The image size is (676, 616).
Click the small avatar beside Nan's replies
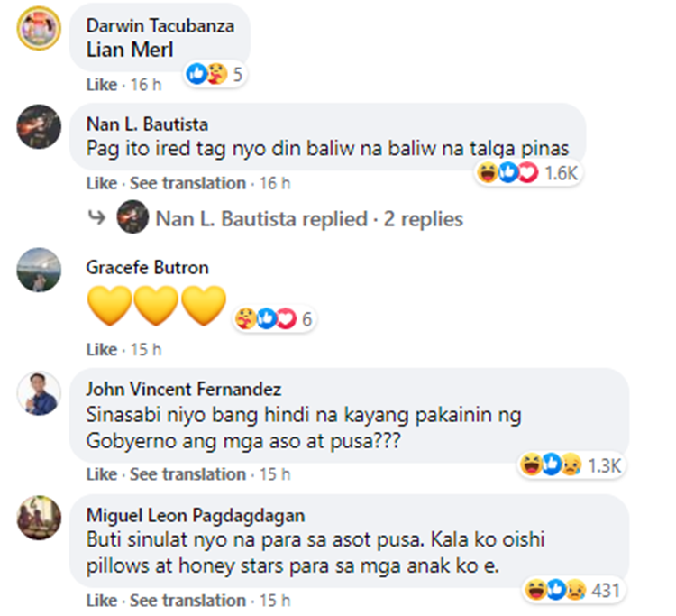pos(133,219)
